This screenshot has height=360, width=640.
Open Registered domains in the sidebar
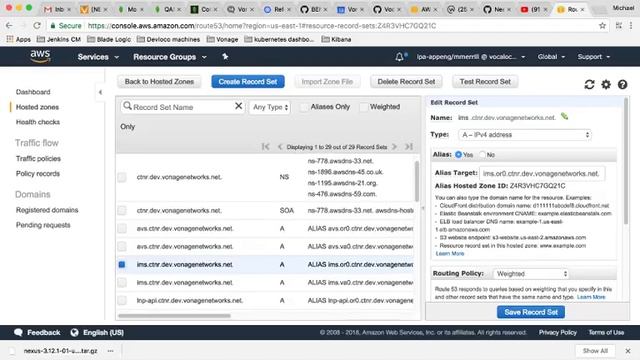(47, 210)
